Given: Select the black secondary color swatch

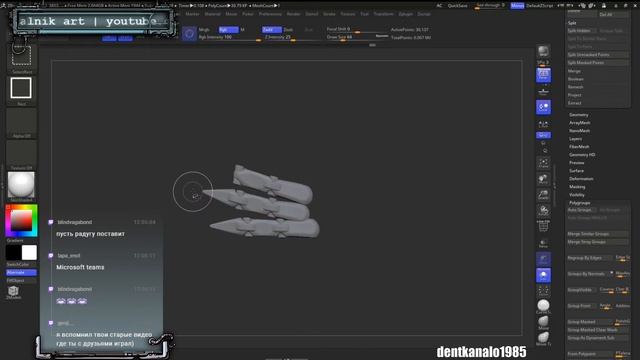Looking at the screenshot, I should tap(13, 253).
